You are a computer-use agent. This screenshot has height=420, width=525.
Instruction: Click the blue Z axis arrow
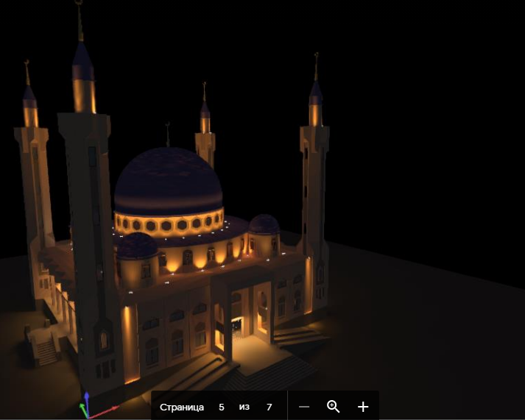(x=87, y=402)
